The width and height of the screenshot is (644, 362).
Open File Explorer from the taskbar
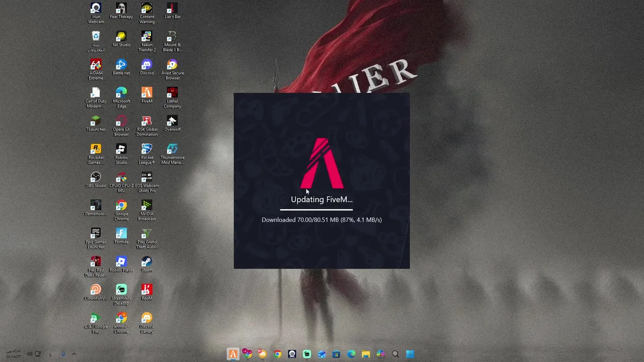pyautogui.click(x=366, y=354)
